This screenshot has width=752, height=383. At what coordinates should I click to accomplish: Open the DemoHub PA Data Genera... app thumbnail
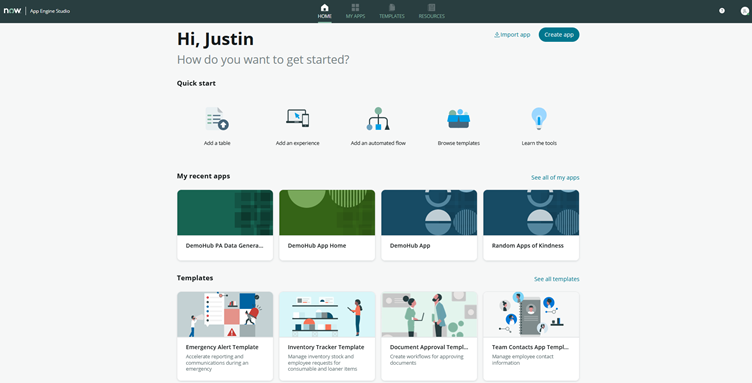pyautogui.click(x=225, y=212)
